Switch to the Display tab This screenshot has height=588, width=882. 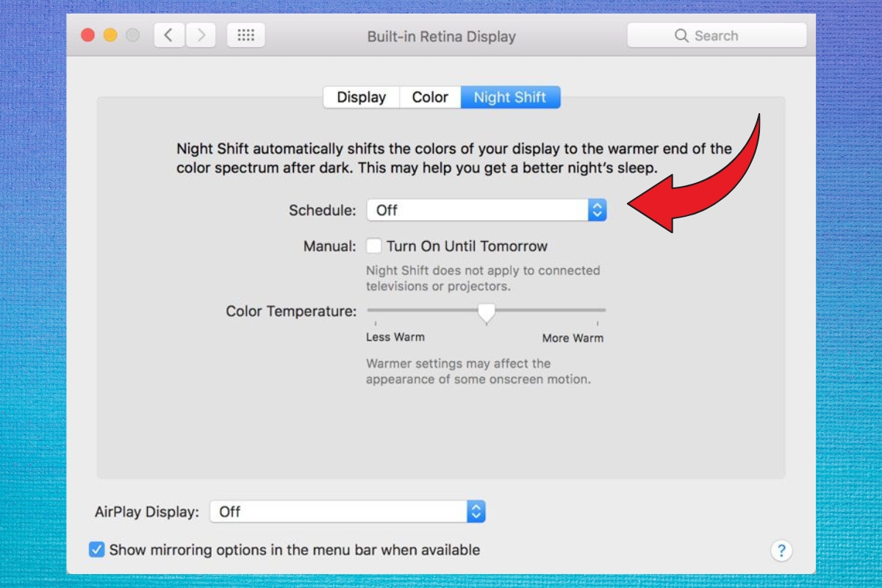click(x=362, y=97)
